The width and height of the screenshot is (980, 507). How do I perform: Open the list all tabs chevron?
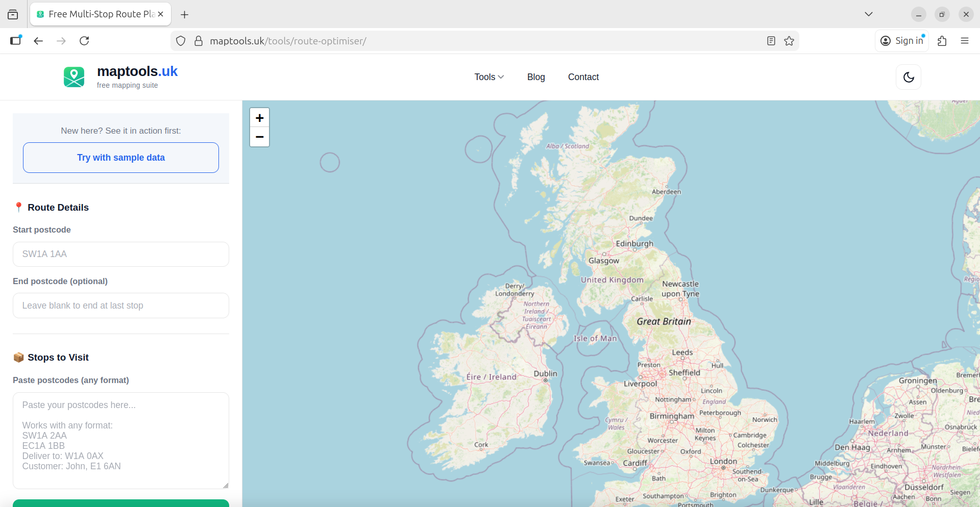(869, 14)
